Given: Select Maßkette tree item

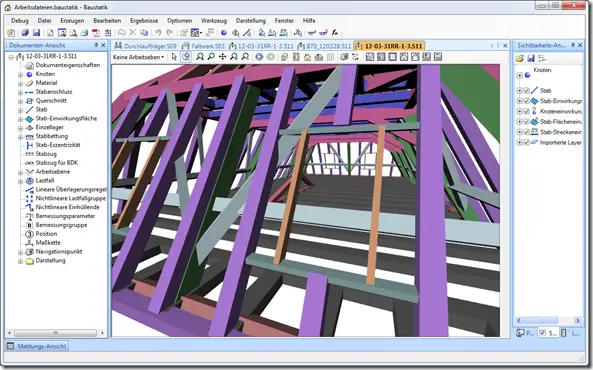Looking at the screenshot, I should pyautogui.click(x=48, y=243).
